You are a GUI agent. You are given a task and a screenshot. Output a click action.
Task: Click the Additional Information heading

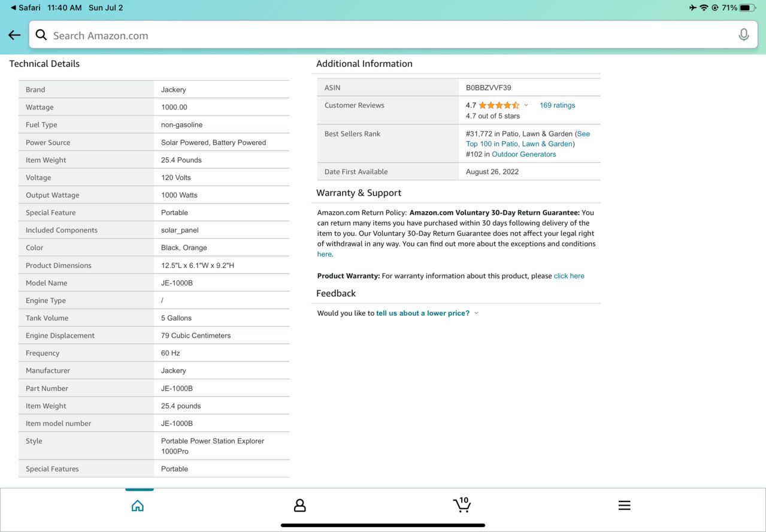click(364, 63)
